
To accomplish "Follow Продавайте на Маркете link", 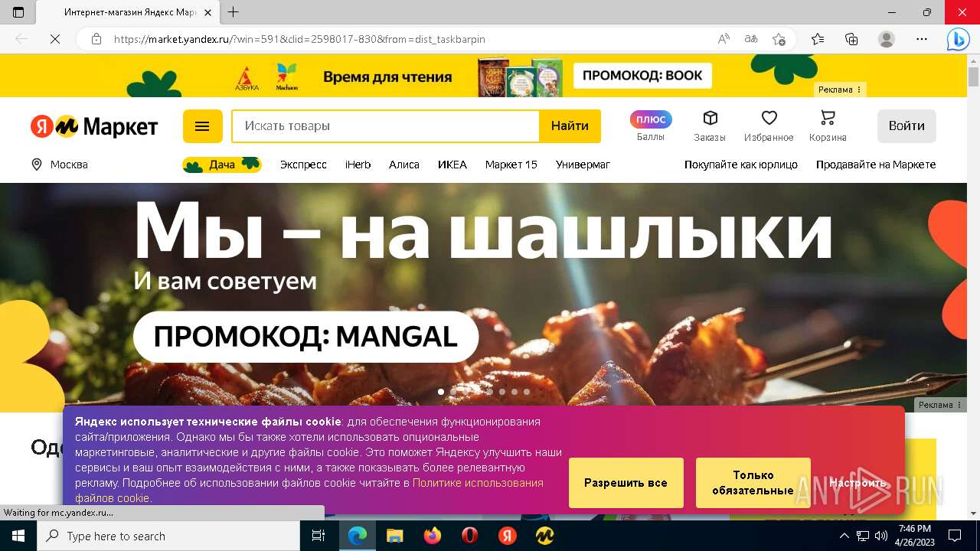I will (876, 165).
